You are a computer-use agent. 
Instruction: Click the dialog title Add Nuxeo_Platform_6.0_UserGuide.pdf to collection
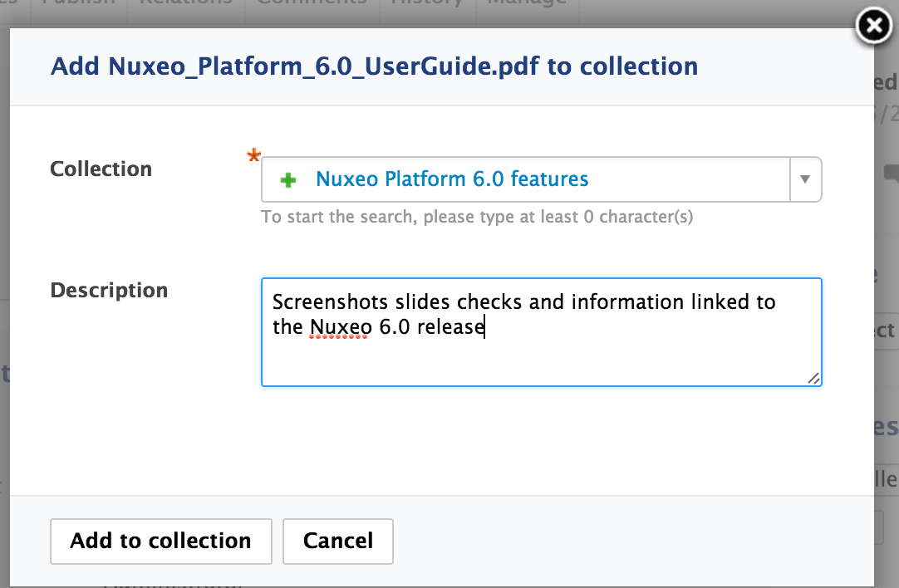pyautogui.click(x=375, y=66)
